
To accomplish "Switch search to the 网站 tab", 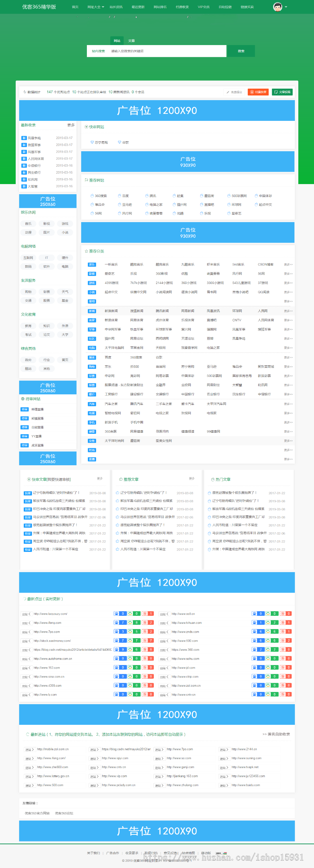I will [117, 41].
